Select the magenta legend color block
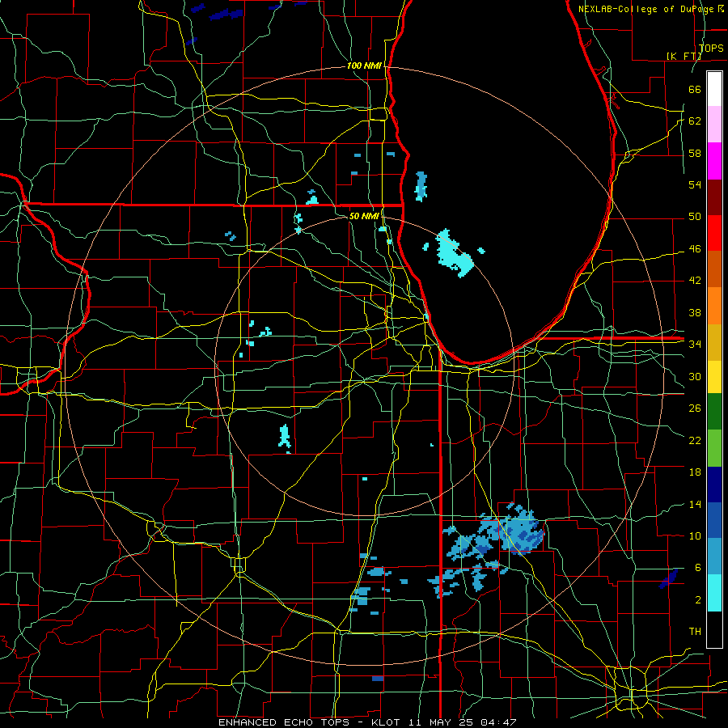The height and width of the screenshot is (728, 728). [x=714, y=161]
